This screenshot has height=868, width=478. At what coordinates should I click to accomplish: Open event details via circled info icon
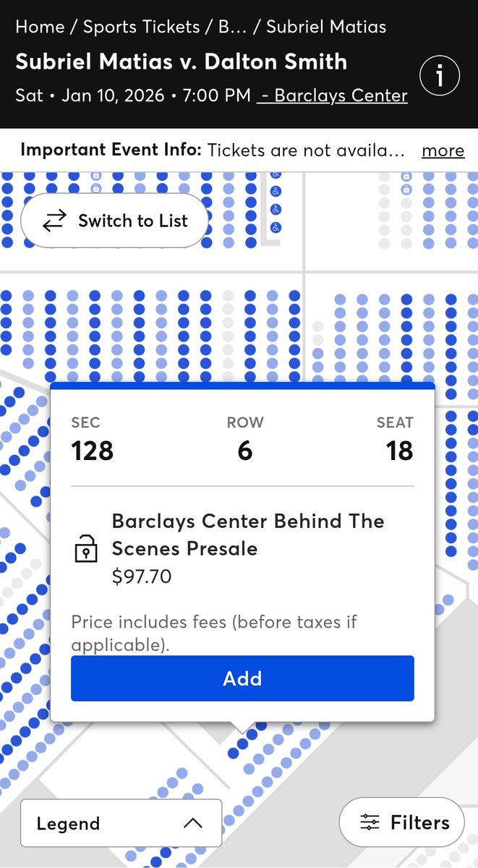pyautogui.click(x=440, y=75)
